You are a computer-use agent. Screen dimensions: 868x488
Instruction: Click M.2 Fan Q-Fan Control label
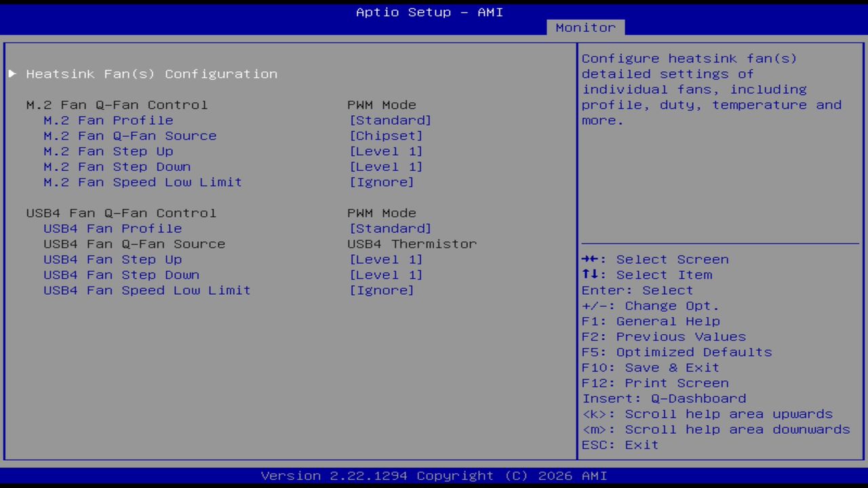(x=117, y=104)
